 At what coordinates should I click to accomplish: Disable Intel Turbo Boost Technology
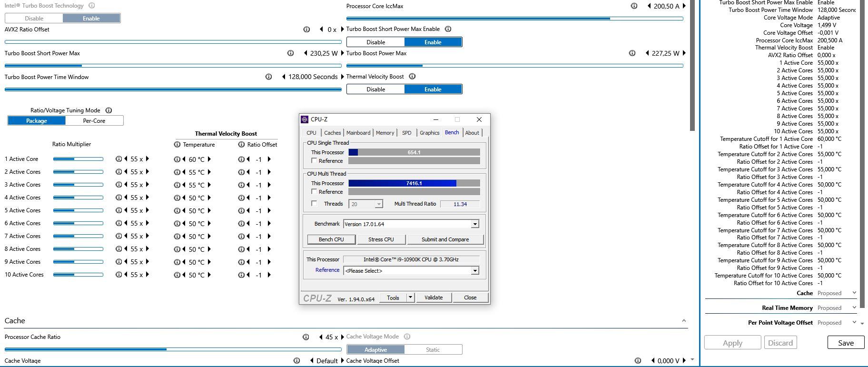[34, 18]
